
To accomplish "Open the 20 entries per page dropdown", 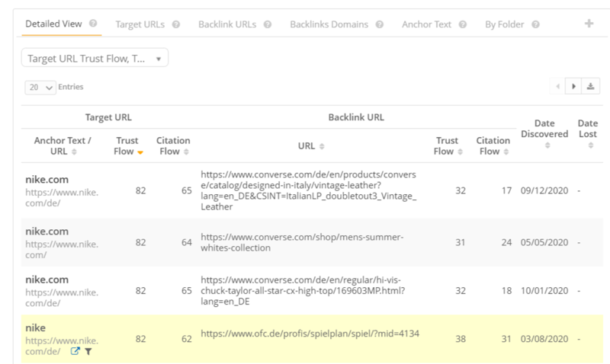I will point(40,88).
